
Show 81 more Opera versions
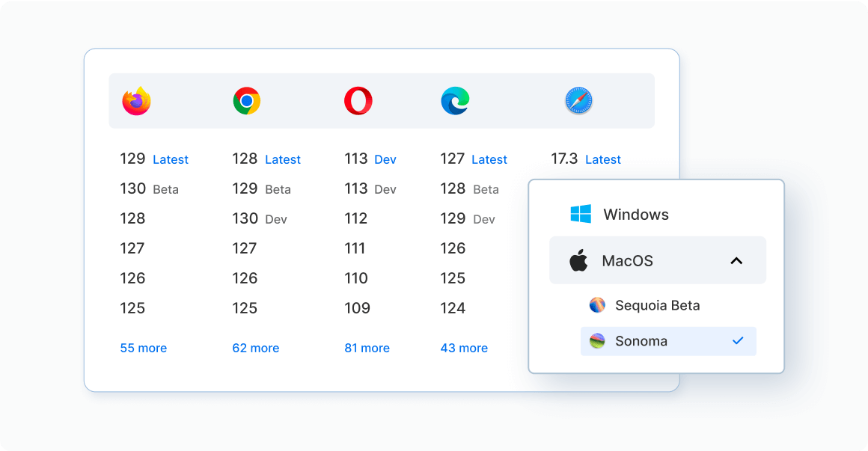(367, 348)
